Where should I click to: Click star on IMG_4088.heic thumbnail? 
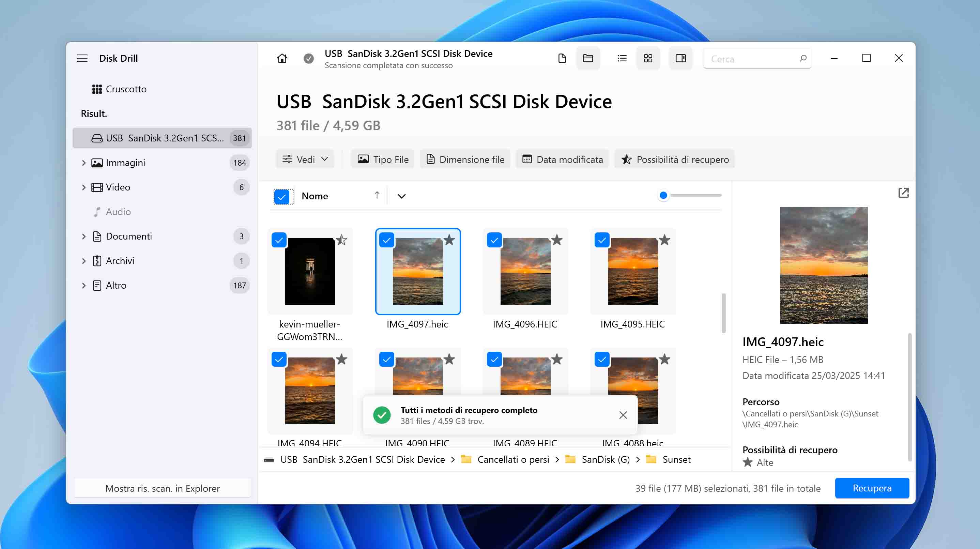tap(664, 359)
